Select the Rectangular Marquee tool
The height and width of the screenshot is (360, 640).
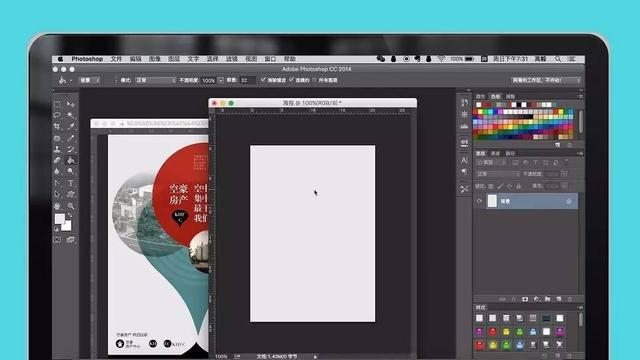[x=58, y=104]
